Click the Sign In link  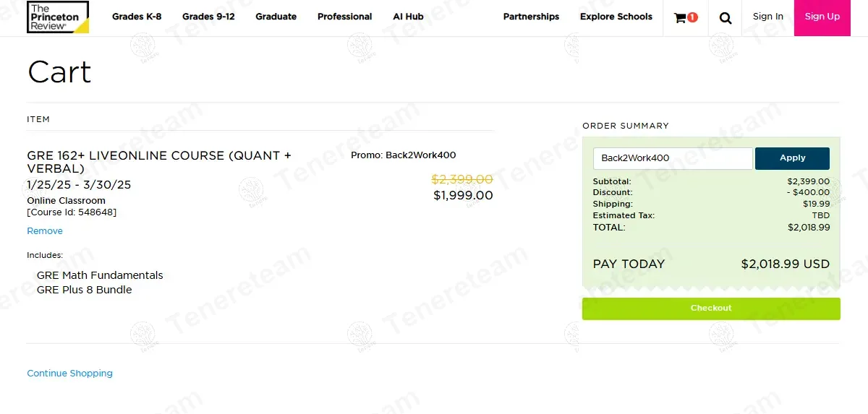[x=767, y=17]
